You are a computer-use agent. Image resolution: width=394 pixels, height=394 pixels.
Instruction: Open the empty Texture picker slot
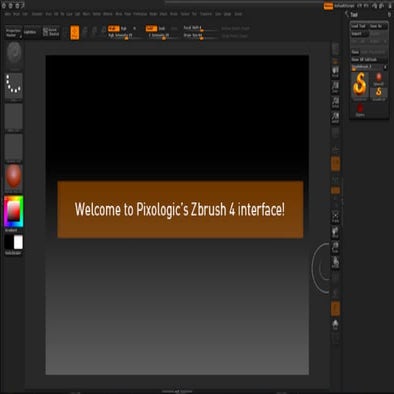point(14,147)
